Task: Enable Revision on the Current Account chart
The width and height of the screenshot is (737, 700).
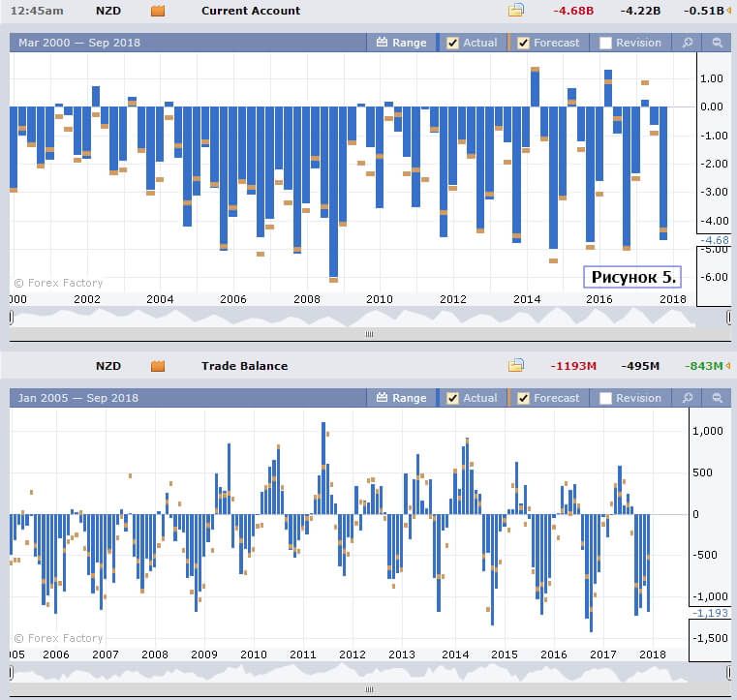Action: [605, 43]
